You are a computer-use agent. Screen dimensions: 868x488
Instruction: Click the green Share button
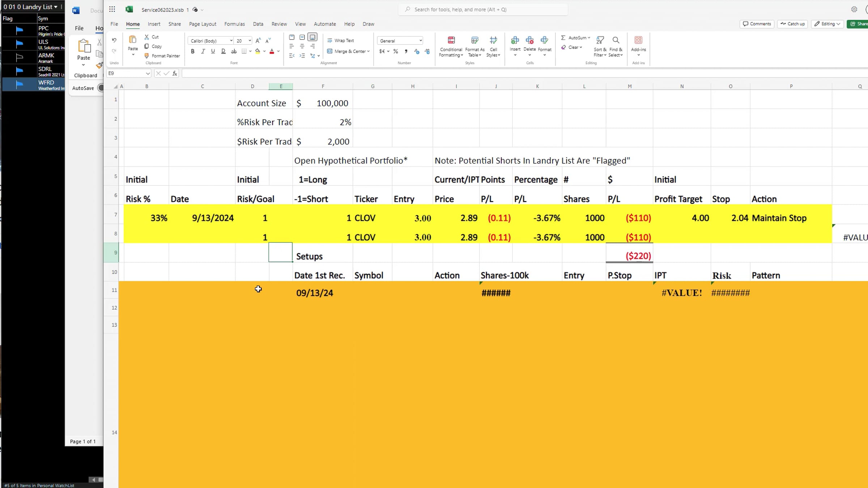click(x=858, y=24)
